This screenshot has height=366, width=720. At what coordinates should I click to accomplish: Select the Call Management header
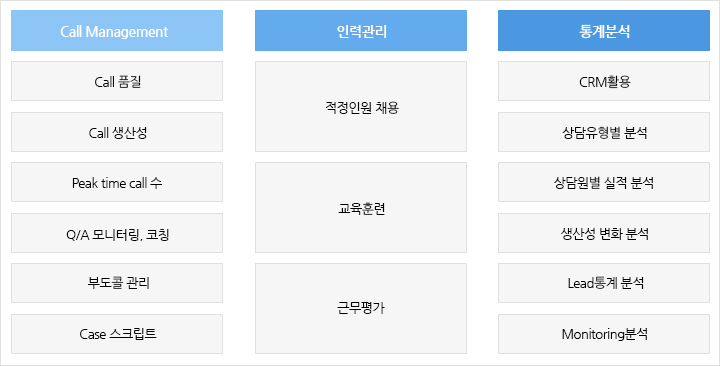pos(117,30)
